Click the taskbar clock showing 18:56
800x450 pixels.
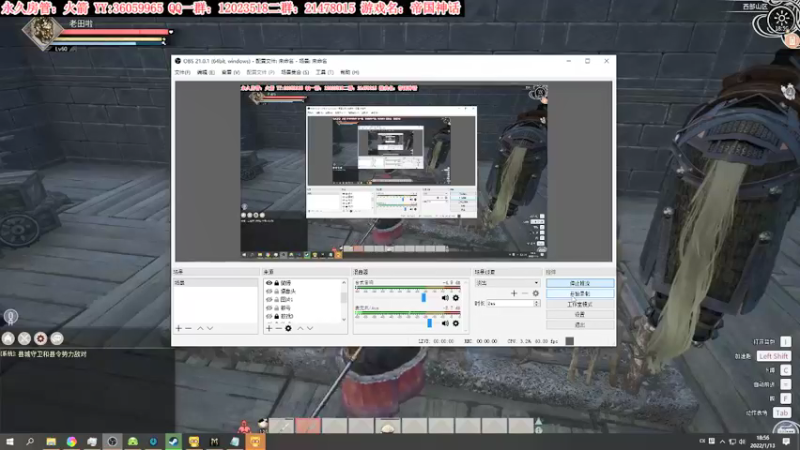pyautogui.click(x=763, y=441)
